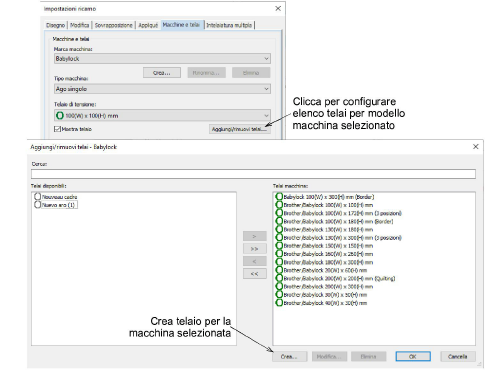496x380 pixels.
Task: Expand the Telaio di tensione dropdown
Action: (162, 115)
